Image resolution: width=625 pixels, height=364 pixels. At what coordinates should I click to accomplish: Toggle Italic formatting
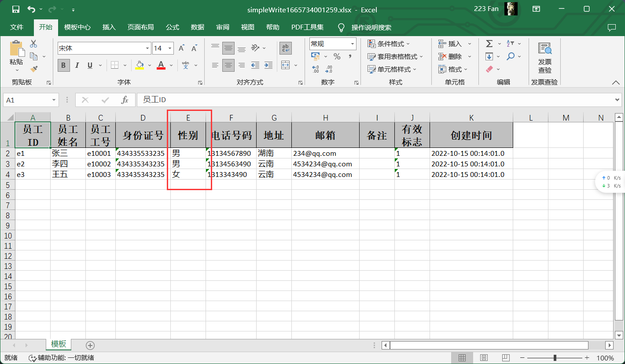(77, 65)
